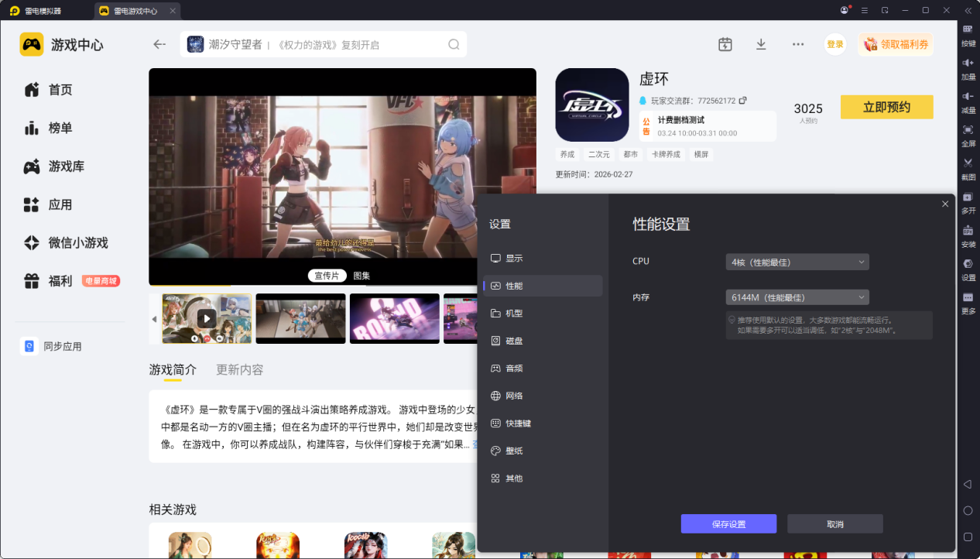The image size is (980, 559).
Task: Go back using the left arrow icon
Action: (159, 44)
